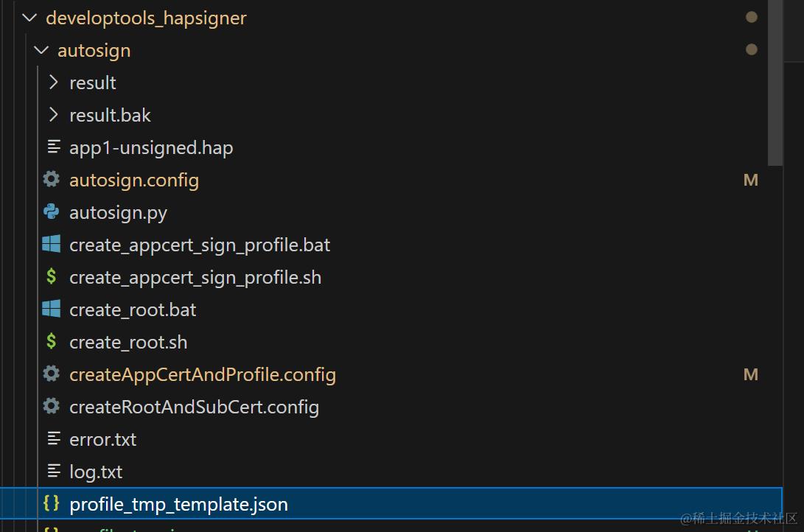Click the autosign.config gear icon

tap(52, 179)
